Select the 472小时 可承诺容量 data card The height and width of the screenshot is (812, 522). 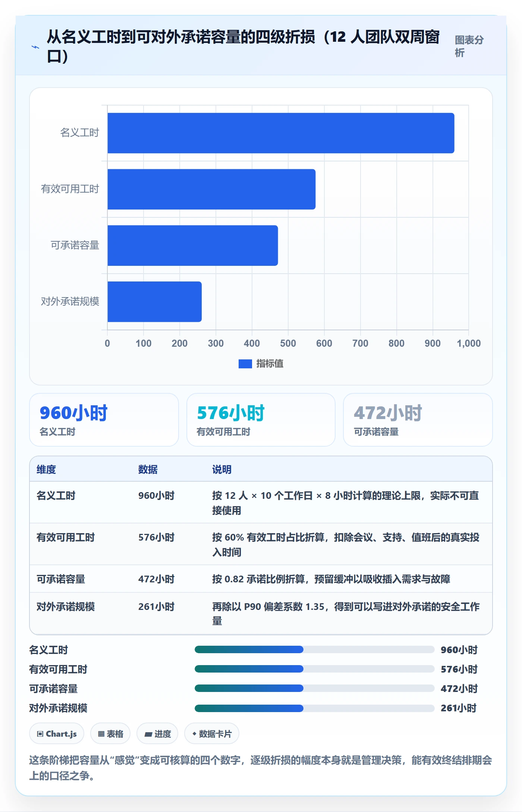point(418,420)
